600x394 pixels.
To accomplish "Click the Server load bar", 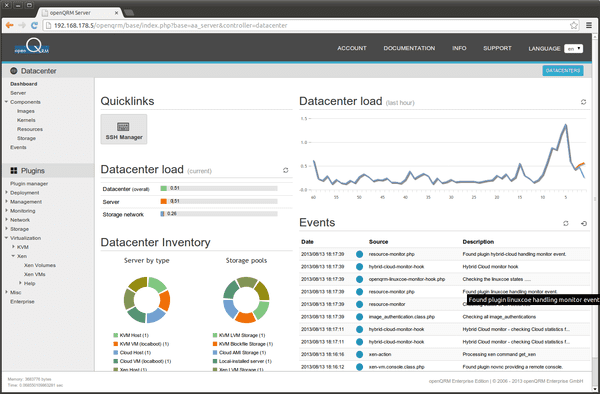I will 219,201.
